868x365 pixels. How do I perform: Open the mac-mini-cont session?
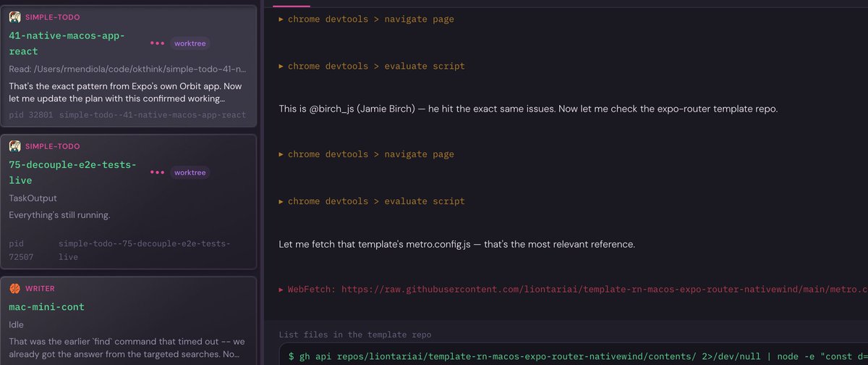pyautogui.click(x=128, y=321)
